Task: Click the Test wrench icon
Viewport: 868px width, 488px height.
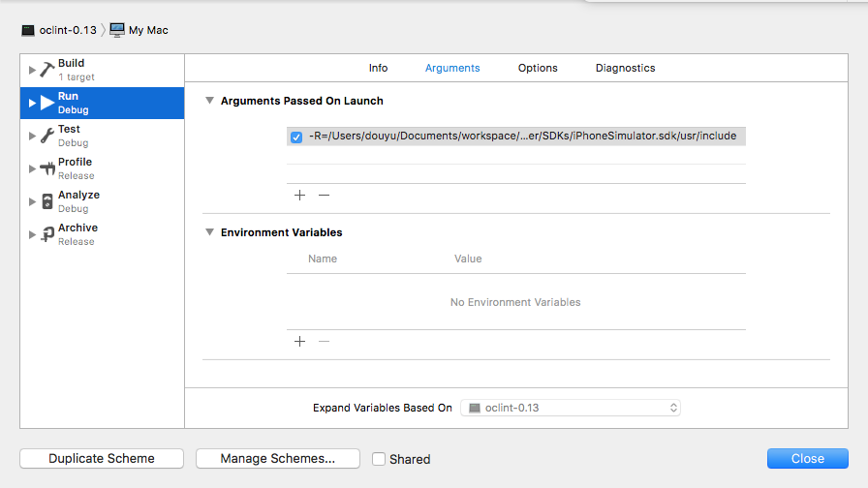Action: [x=47, y=136]
